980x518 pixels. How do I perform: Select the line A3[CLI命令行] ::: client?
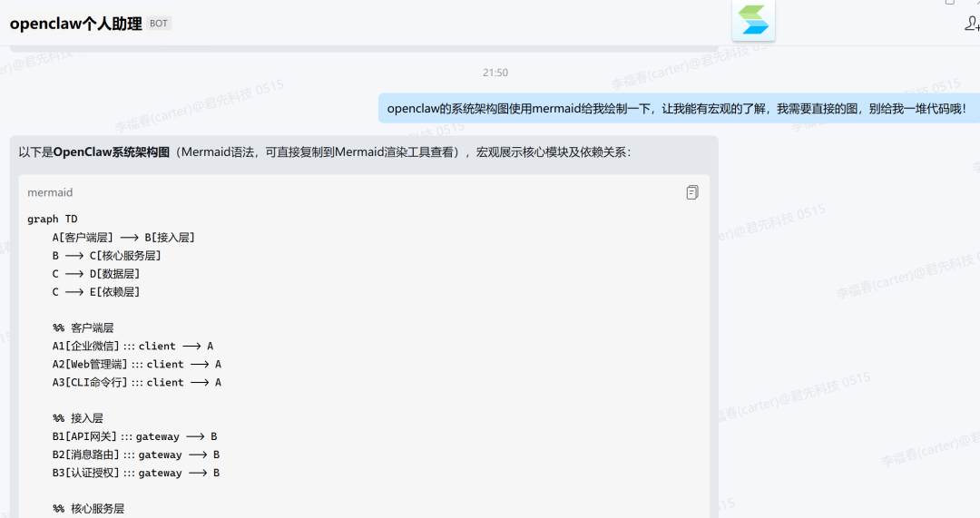click(137, 383)
